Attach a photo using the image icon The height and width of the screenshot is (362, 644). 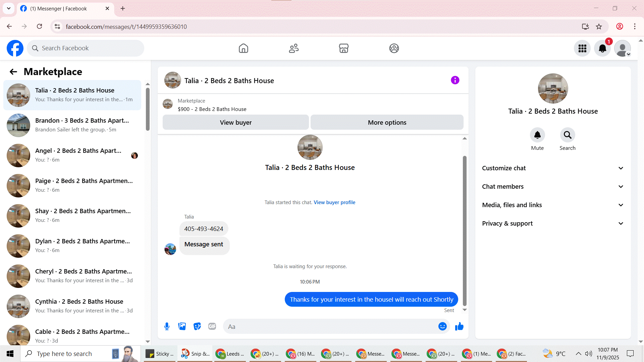(x=182, y=326)
